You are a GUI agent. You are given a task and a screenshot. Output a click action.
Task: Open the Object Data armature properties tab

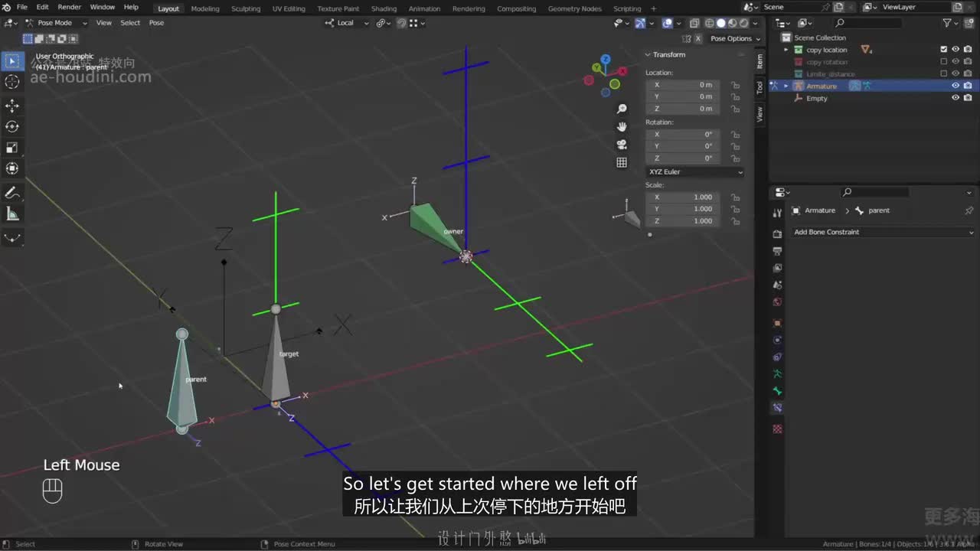pos(777,374)
